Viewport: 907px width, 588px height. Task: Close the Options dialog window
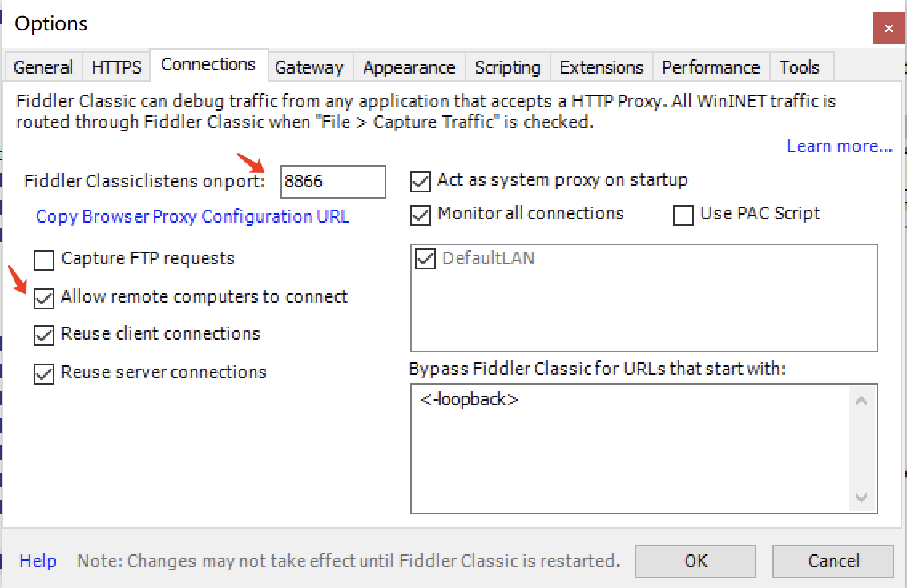click(x=888, y=28)
